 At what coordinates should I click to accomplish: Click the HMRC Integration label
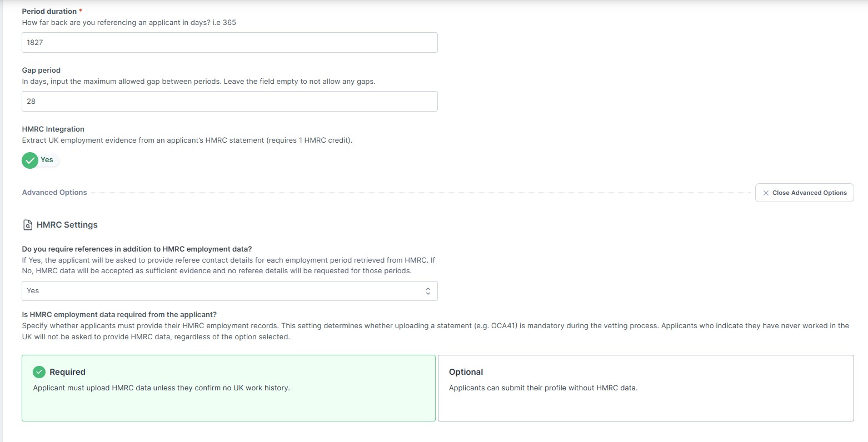pos(53,129)
